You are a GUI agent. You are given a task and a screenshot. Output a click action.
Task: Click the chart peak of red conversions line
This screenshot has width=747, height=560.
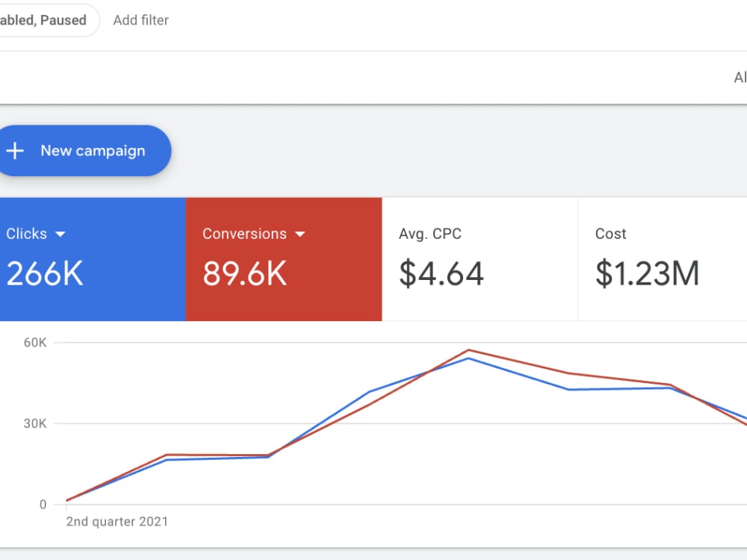coord(469,350)
